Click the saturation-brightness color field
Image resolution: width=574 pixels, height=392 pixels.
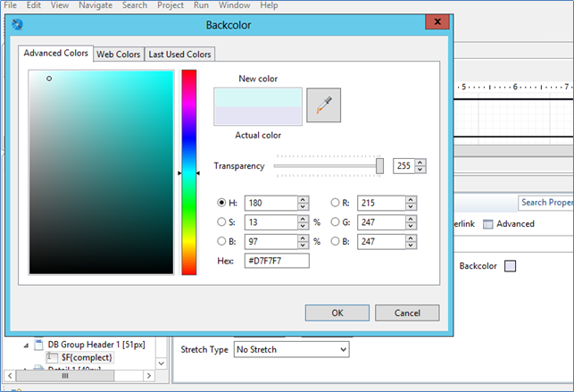pyautogui.click(x=101, y=172)
